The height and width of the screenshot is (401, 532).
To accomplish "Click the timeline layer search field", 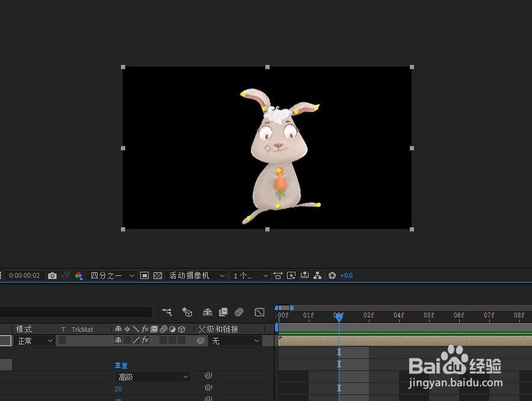I will coord(76,312).
